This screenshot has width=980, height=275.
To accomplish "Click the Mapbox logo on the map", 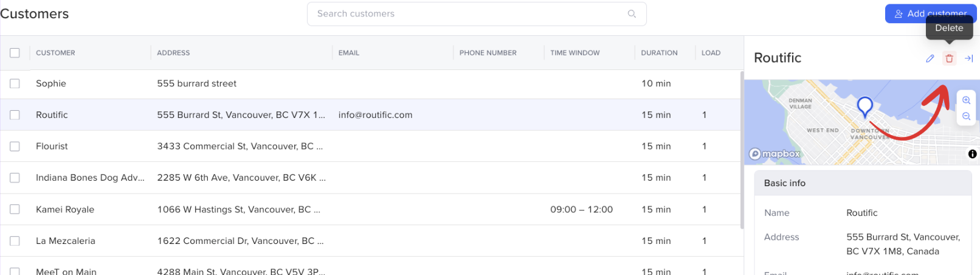I will tap(775, 154).
